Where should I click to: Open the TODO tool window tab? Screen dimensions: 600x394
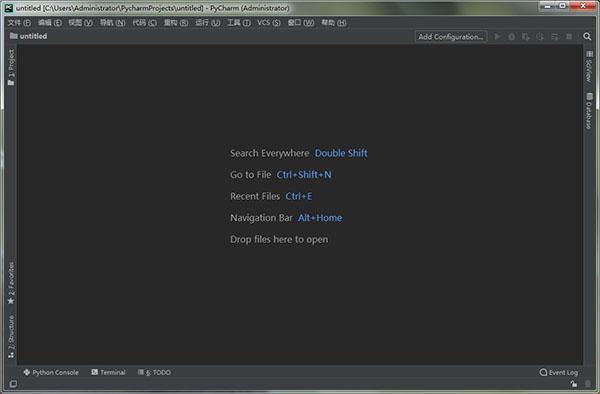click(154, 372)
